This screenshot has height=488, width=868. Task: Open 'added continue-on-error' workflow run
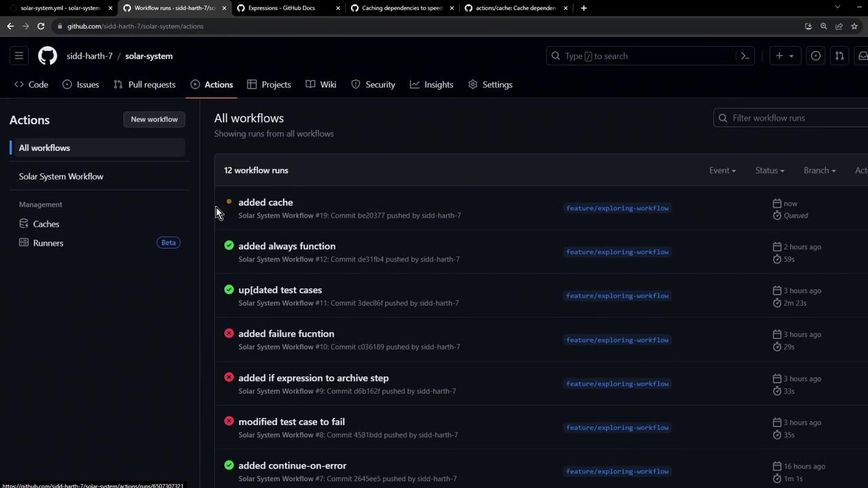tap(292, 466)
